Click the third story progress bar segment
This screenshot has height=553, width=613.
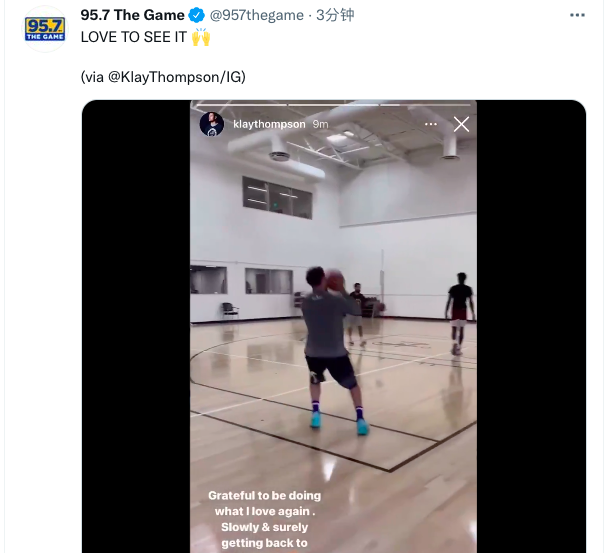[425, 105]
